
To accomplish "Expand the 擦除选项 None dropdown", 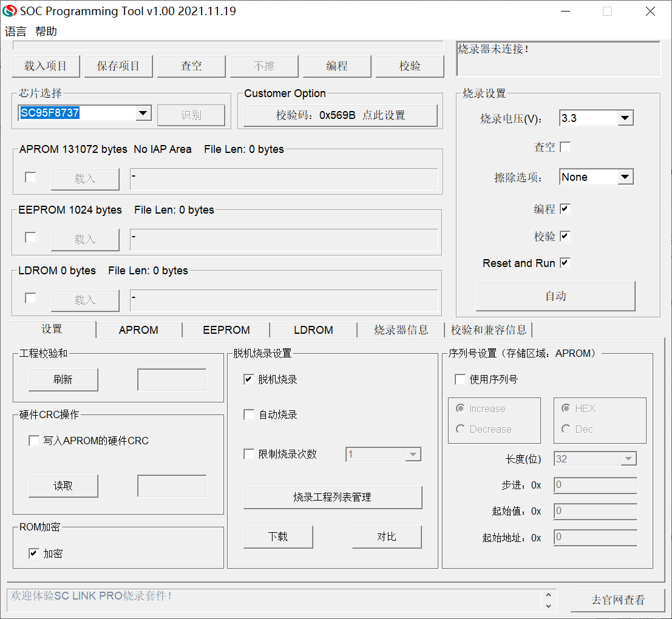I will point(625,177).
